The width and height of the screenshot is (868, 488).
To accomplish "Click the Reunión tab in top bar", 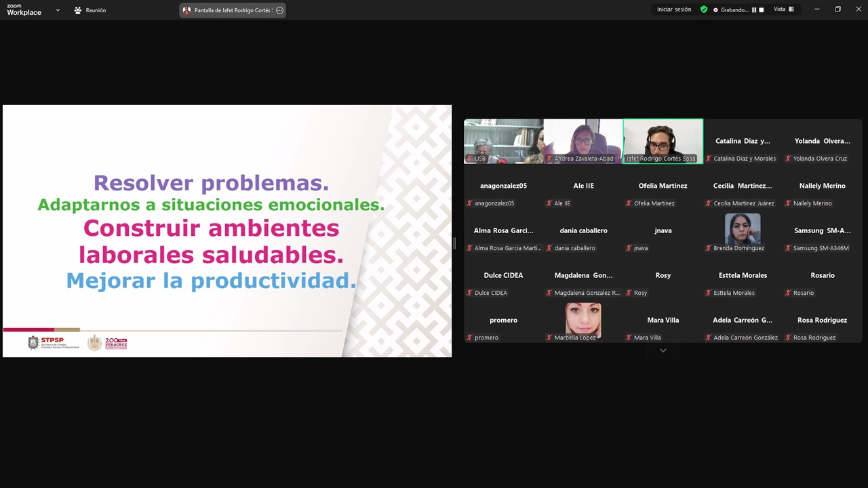I will (90, 10).
